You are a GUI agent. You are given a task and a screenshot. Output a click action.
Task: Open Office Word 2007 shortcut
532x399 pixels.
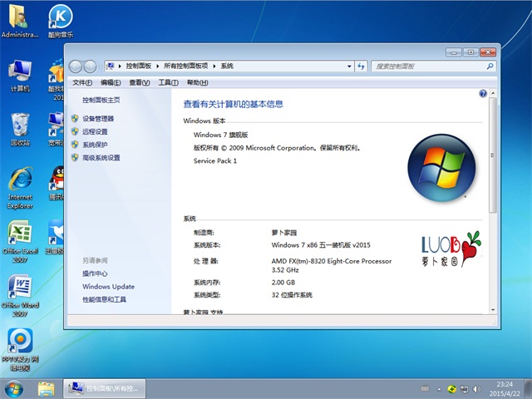point(20,296)
